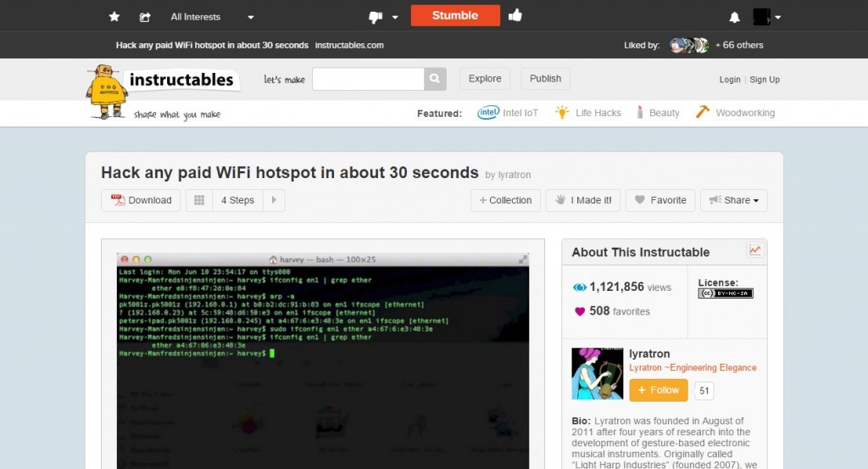View avatars of users who liked
The width and height of the screenshot is (868, 469).
tap(688, 45)
